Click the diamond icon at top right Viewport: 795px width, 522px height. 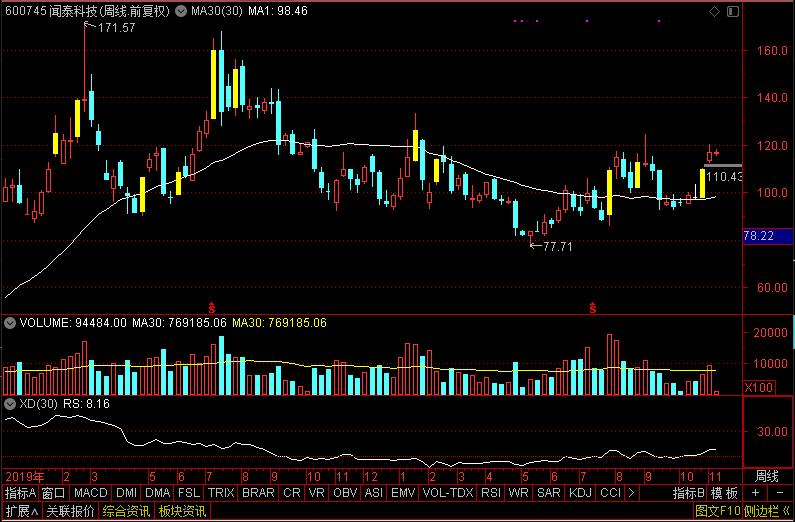[x=714, y=12]
